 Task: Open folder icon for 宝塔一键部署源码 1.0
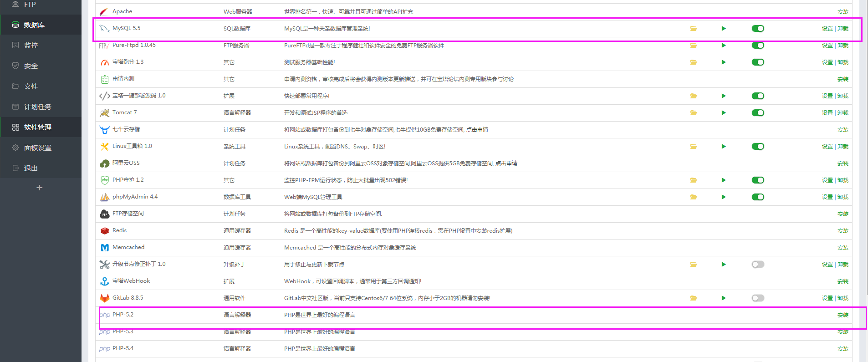tap(694, 96)
